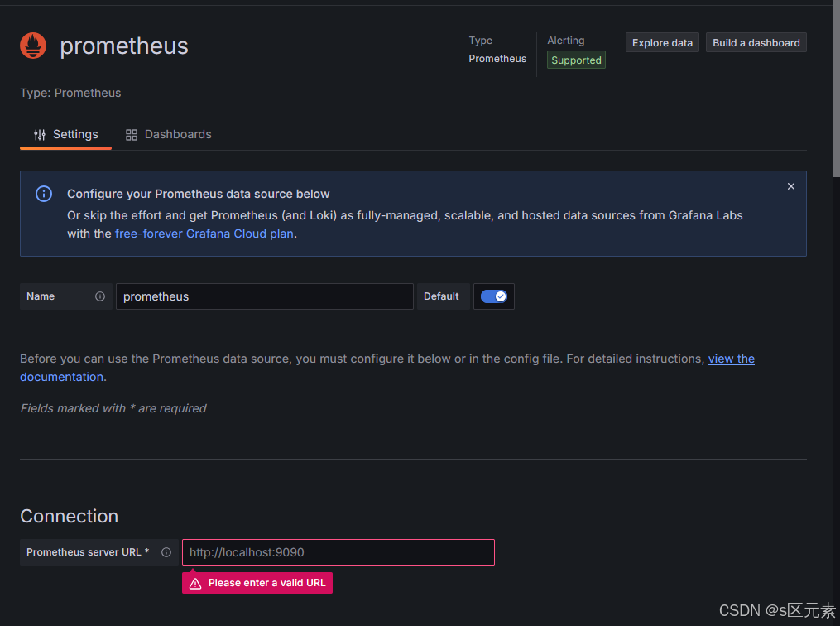
Task: Click the Connection section heading
Action: [70, 516]
